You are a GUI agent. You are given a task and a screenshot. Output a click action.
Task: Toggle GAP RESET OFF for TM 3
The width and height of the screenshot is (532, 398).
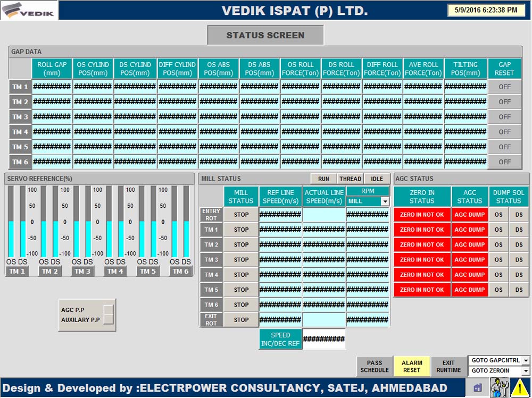tap(504, 117)
